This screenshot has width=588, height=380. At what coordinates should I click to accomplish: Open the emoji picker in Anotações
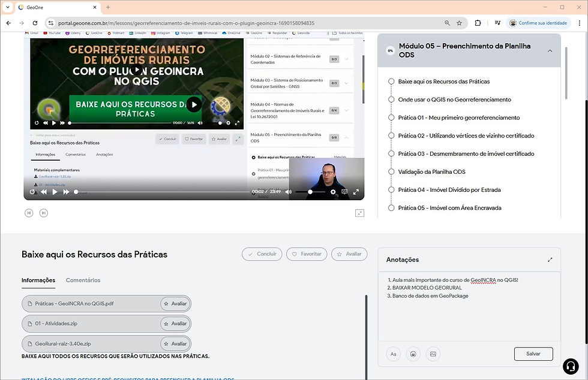point(413,354)
